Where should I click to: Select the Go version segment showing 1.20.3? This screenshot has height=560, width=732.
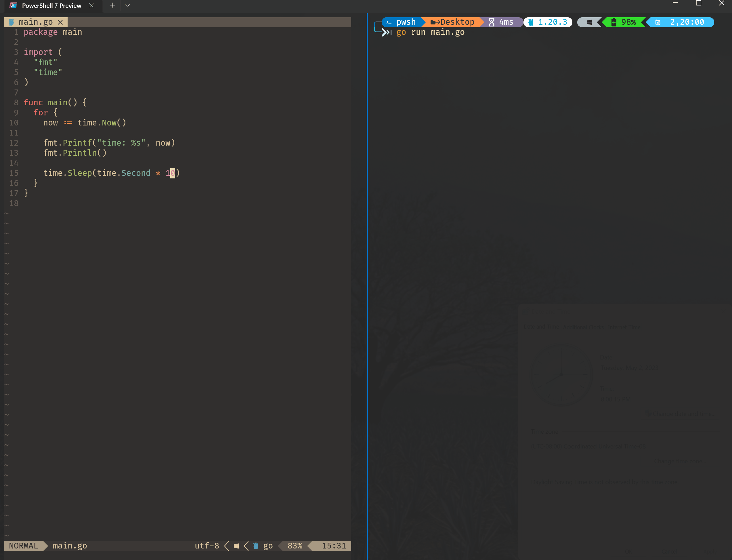pos(547,22)
